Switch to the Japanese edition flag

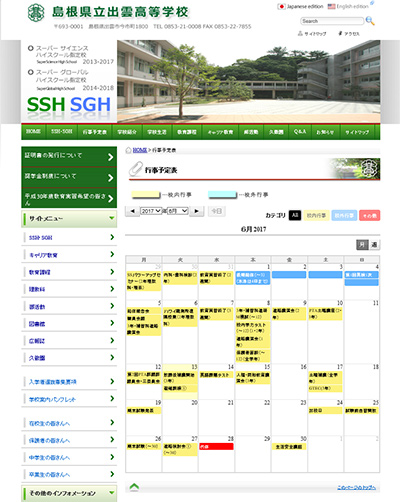tap(281, 6)
